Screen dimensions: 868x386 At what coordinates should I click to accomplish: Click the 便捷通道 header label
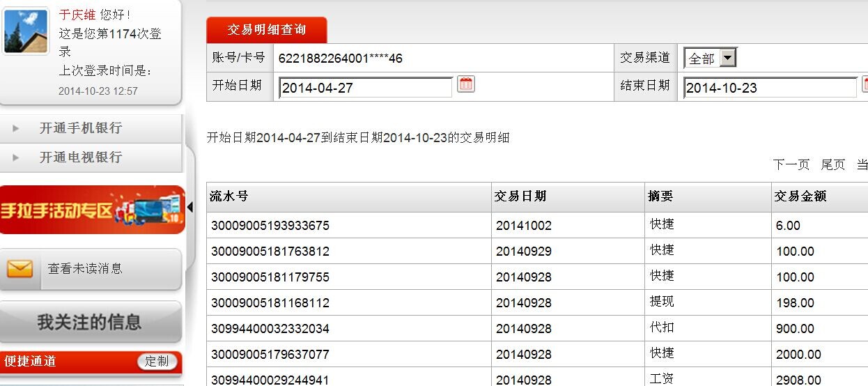tap(30, 361)
